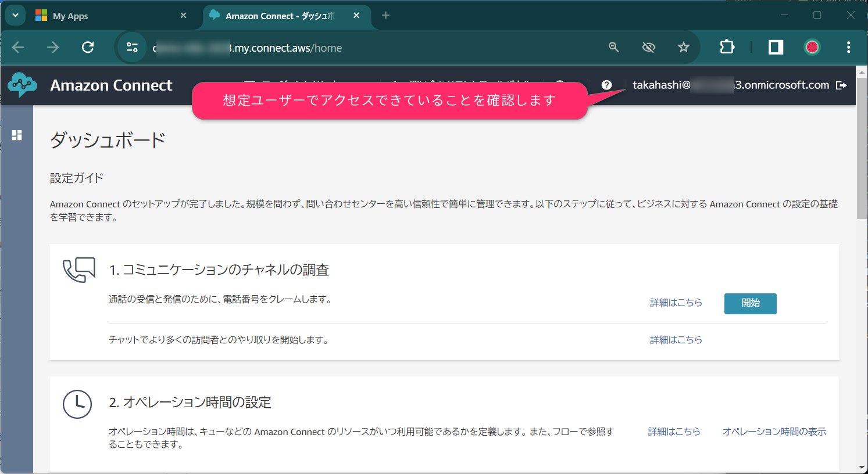Switch to the My Apps browser tab
Image resolution: width=868 pixels, height=474 pixels.
110,16
